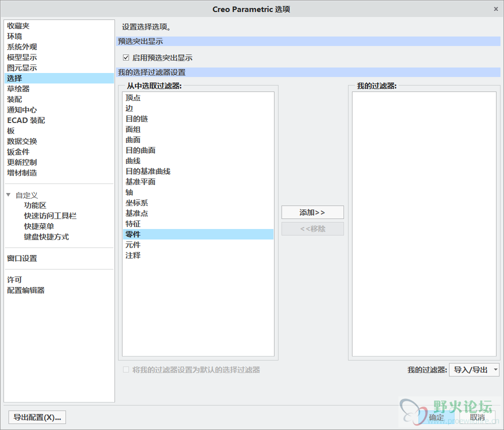Select the 坐标系 filter
The height and width of the screenshot is (430, 504).
(198, 203)
